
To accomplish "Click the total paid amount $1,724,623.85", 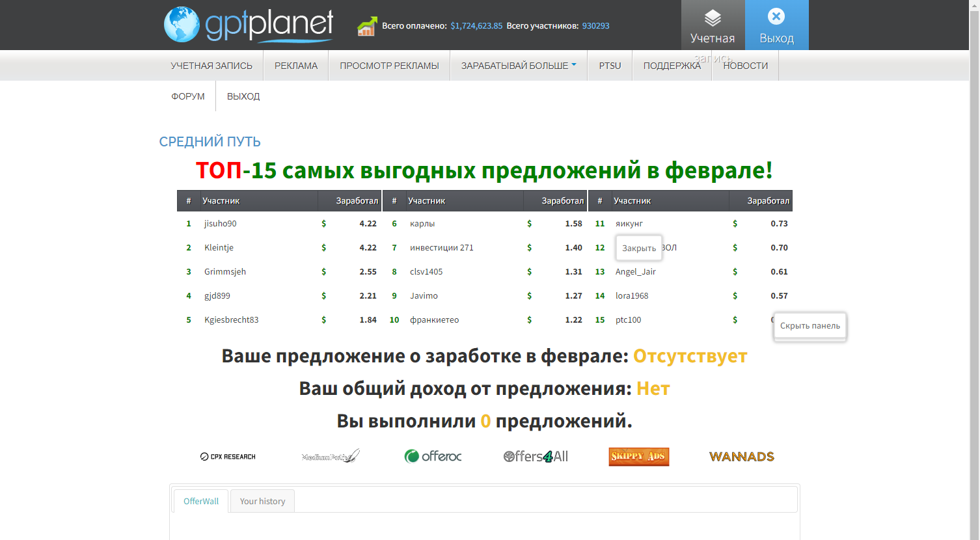I will tap(476, 26).
